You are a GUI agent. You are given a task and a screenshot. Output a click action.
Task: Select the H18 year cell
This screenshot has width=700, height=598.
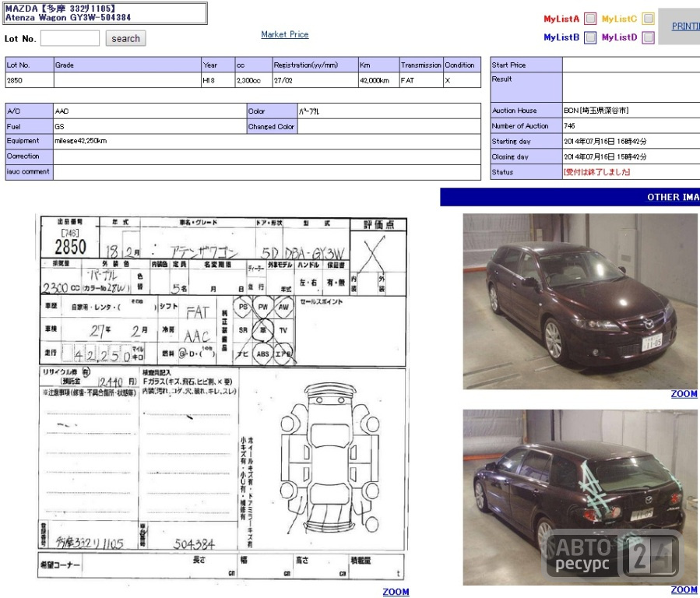[x=218, y=80]
